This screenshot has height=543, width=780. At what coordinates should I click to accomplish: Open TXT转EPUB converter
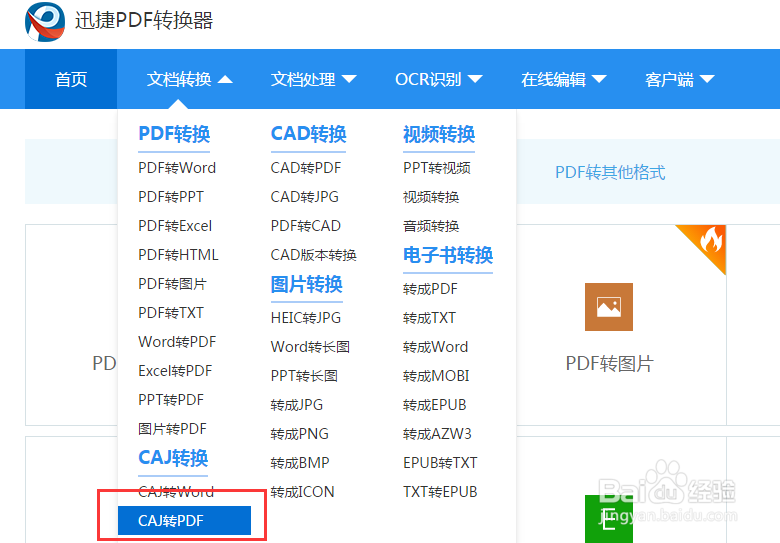[440, 491]
